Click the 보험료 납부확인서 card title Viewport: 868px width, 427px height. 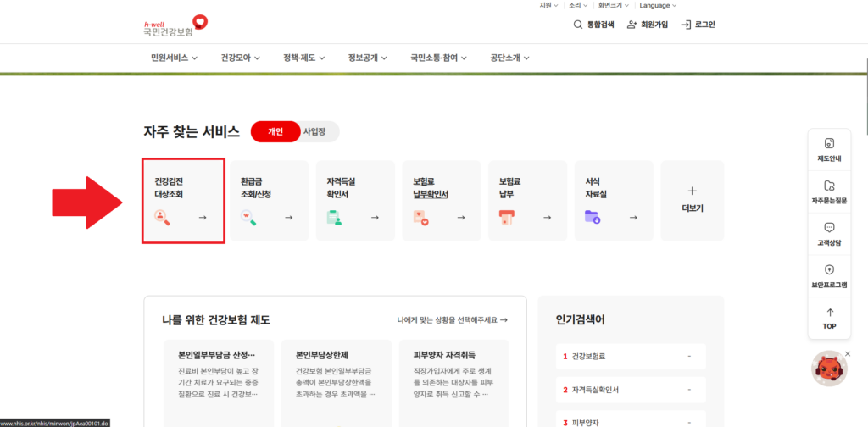pos(430,187)
